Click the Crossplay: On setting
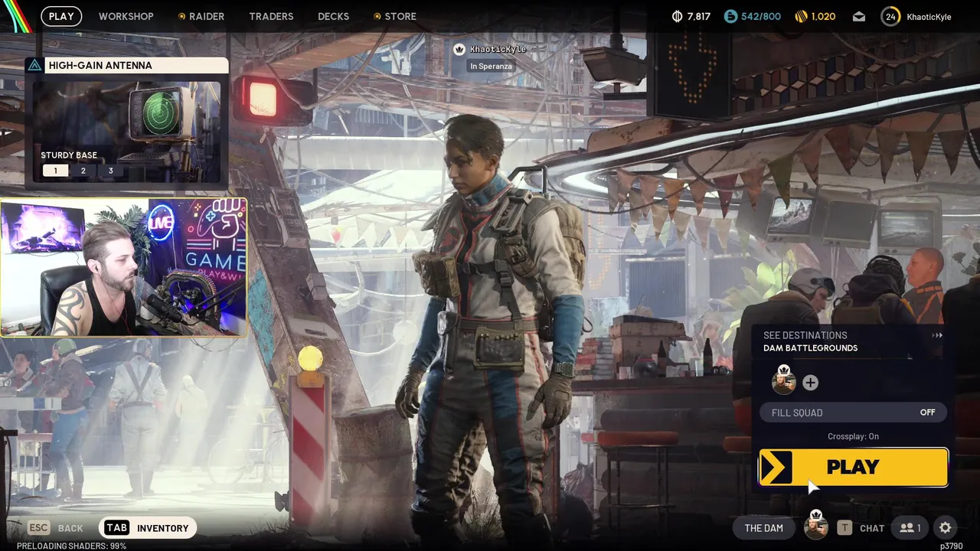The width and height of the screenshot is (980, 551). [853, 436]
